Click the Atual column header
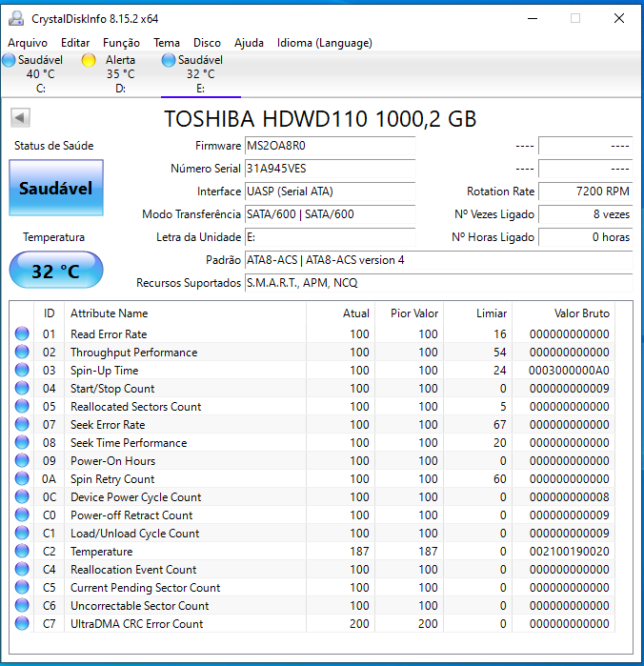644x666 pixels. (341, 313)
